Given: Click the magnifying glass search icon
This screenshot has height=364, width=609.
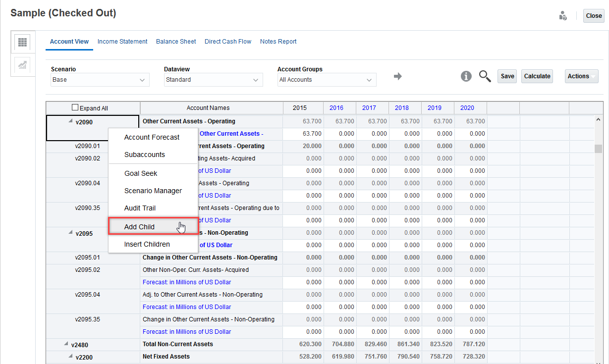Looking at the screenshot, I should 485,76.
